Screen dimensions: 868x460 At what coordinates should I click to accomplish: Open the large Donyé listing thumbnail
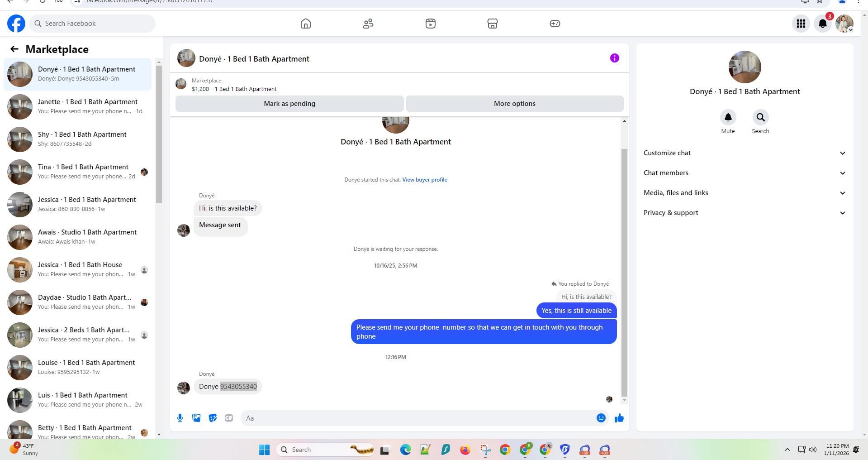[x=745, y=67]
